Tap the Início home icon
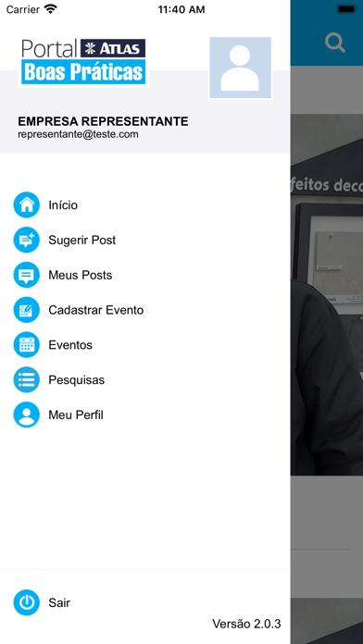Viewport: 363px width, 644px height. click(27, 204)
